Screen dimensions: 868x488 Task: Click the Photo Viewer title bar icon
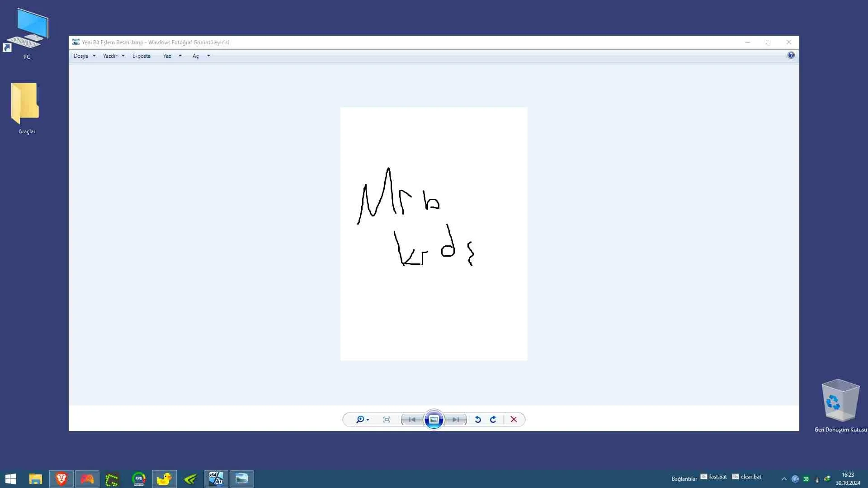76,42
